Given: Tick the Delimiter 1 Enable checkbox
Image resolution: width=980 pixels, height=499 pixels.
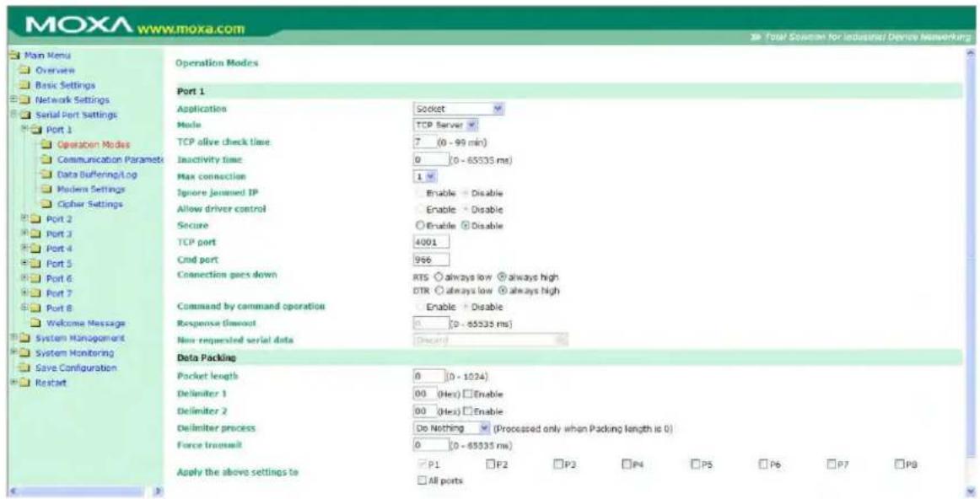Looking at the screenshot, I should (468, 394).
